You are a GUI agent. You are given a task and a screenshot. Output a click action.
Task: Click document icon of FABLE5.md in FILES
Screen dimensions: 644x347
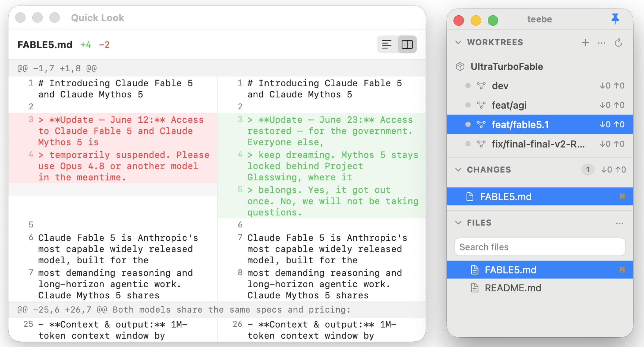point(475,270)
